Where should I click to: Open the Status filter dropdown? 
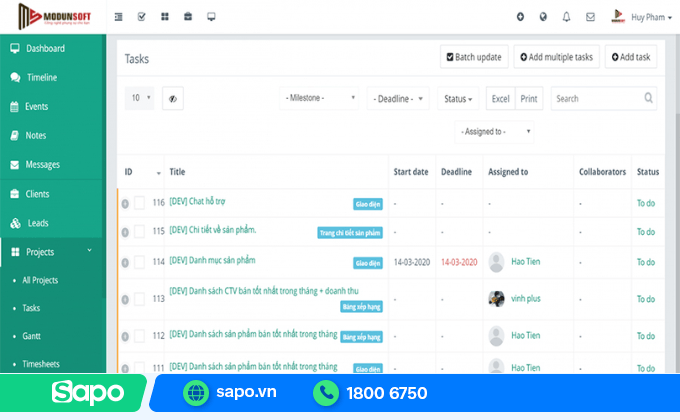458,98
